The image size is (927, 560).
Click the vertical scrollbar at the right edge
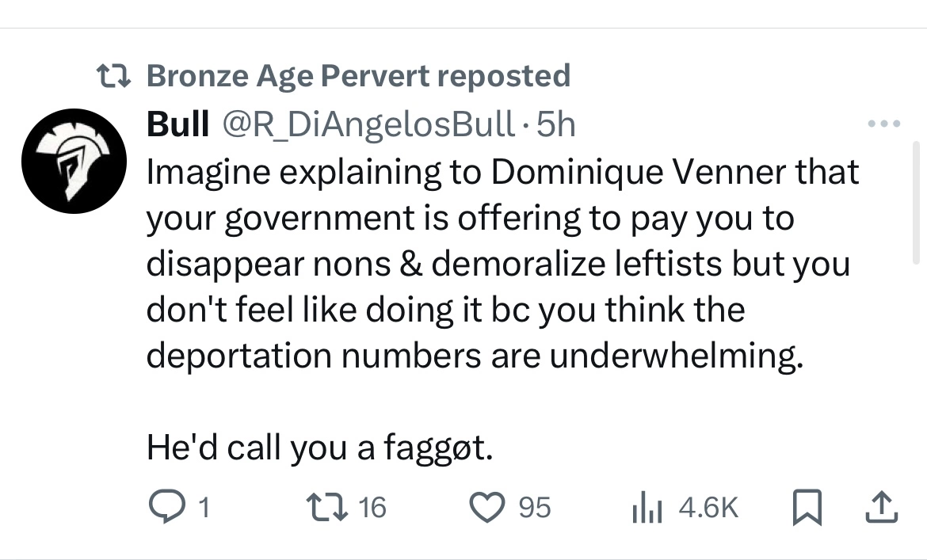(x=916, y=203)
